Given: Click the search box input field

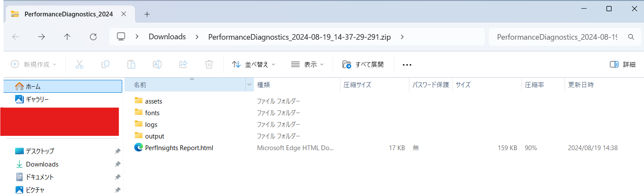Looking at the screenshot, I should (x=557, y=37).
